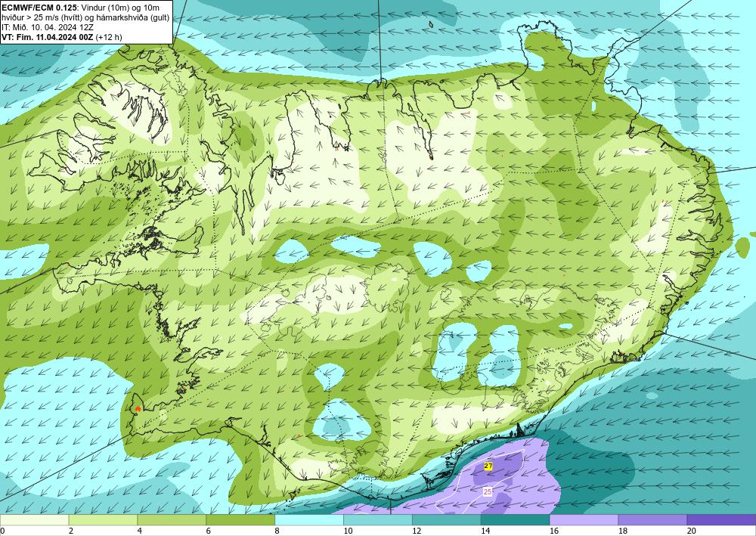Select the light lavender 16–18 m/s legend swatch
The height and width of the screenshot is (536, 756).
[x=584, y=520]
